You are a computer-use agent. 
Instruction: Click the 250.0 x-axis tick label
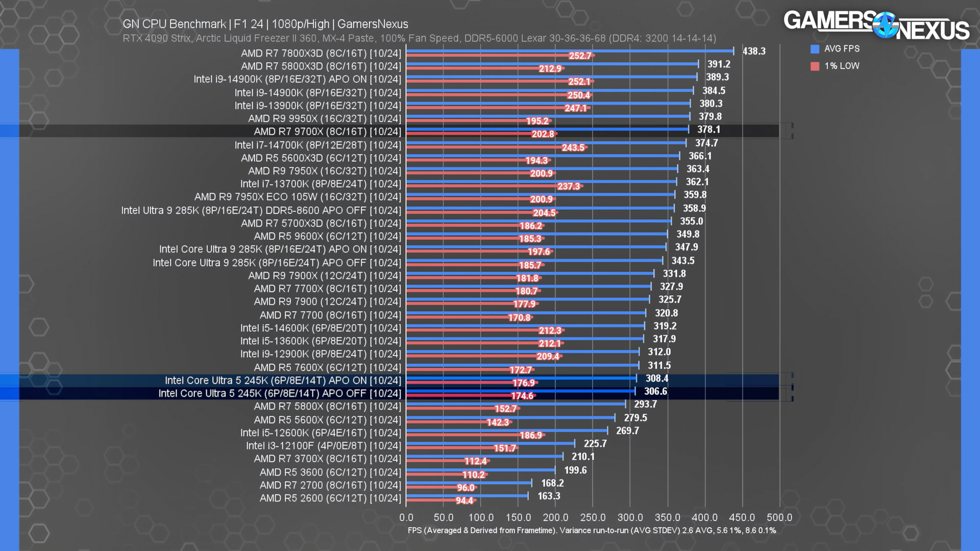(x=593, y=517)
